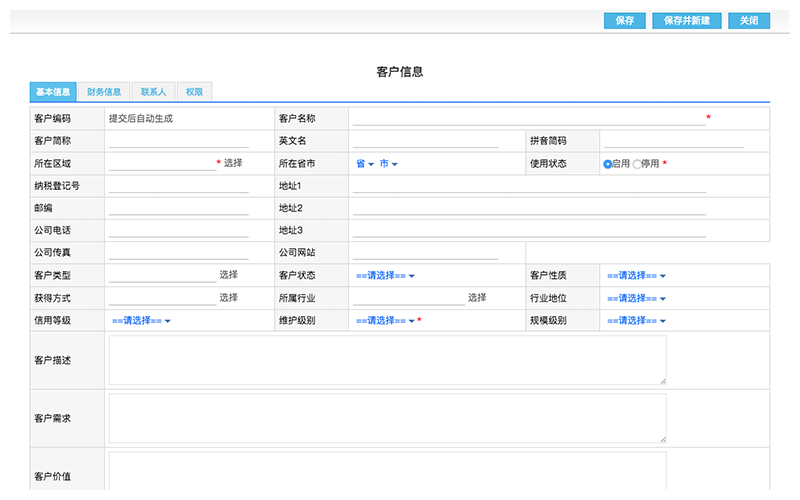The height and width of the screenshot is (500, 800).
Task: Open the 省 province dropdown
Action: tap(364, 163)
